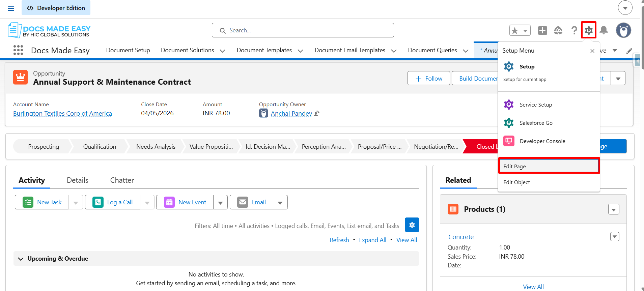Open the App Launcher grid icon

coord(18,50)
